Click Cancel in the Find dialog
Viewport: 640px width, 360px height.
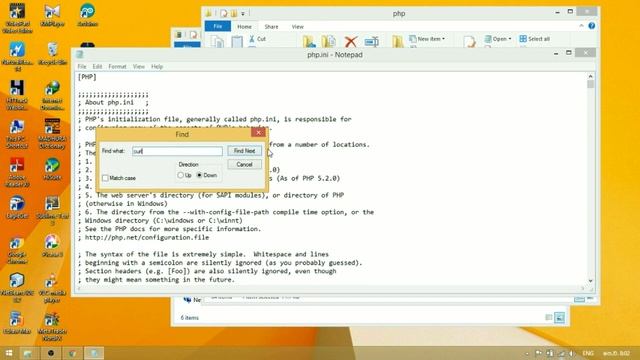tap(244, 164)
